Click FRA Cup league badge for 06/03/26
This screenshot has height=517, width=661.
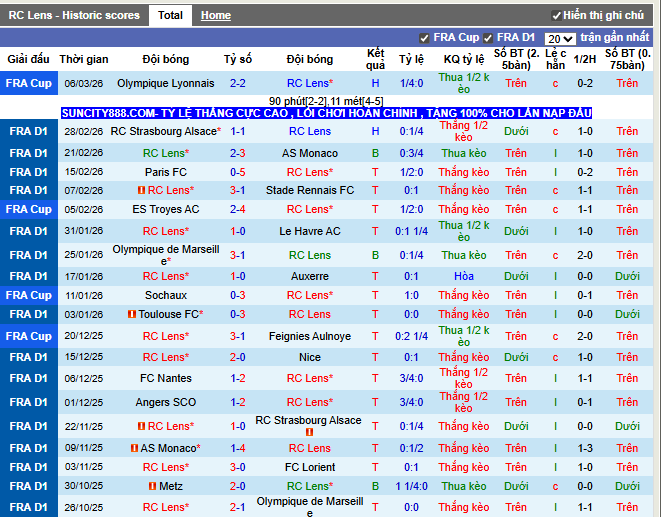(28, 84)
